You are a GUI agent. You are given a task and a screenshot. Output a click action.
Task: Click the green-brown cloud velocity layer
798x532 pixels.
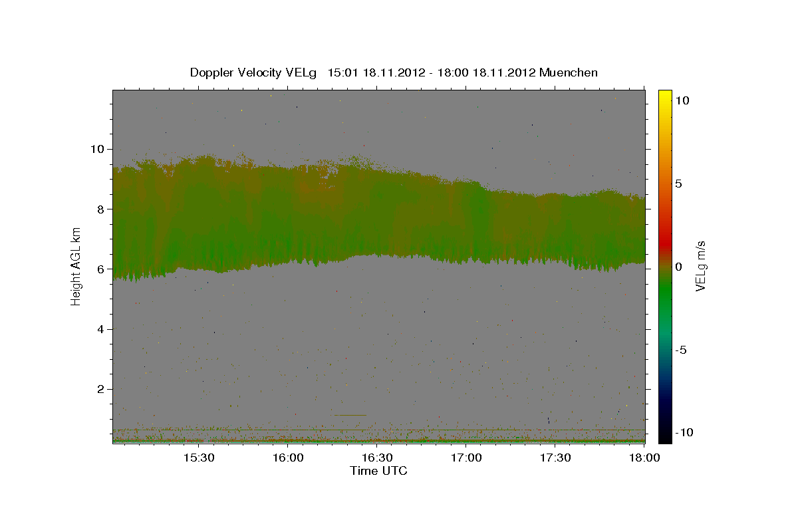point(378,219)
